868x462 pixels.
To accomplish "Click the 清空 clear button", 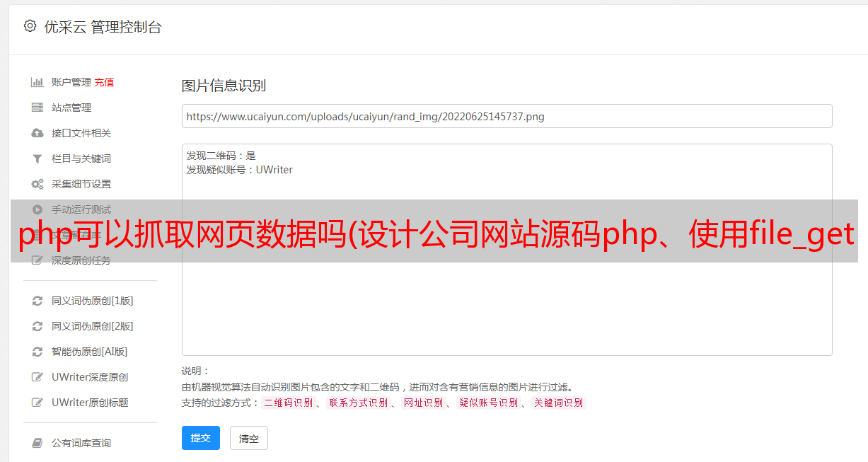I will pyautogui.click(x=249, y=438).
